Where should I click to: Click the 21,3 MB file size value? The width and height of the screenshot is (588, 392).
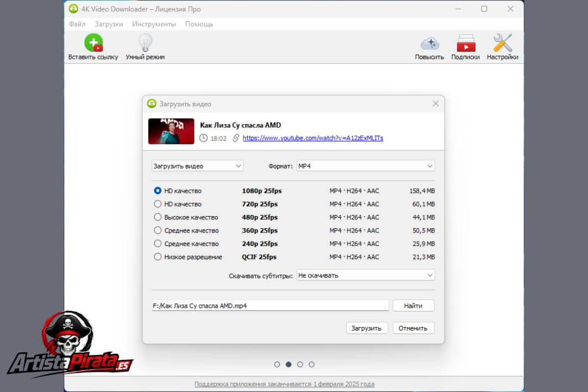click(x=424, y=256)
